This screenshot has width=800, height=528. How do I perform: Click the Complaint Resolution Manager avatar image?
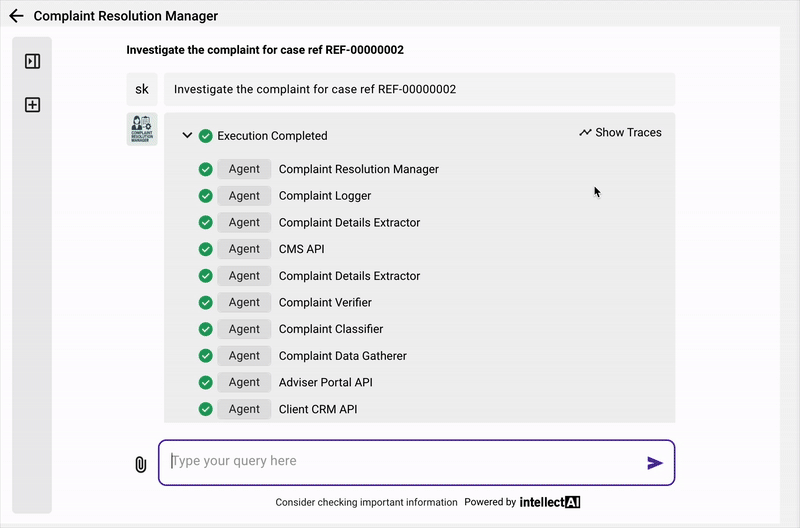point(142,130)
